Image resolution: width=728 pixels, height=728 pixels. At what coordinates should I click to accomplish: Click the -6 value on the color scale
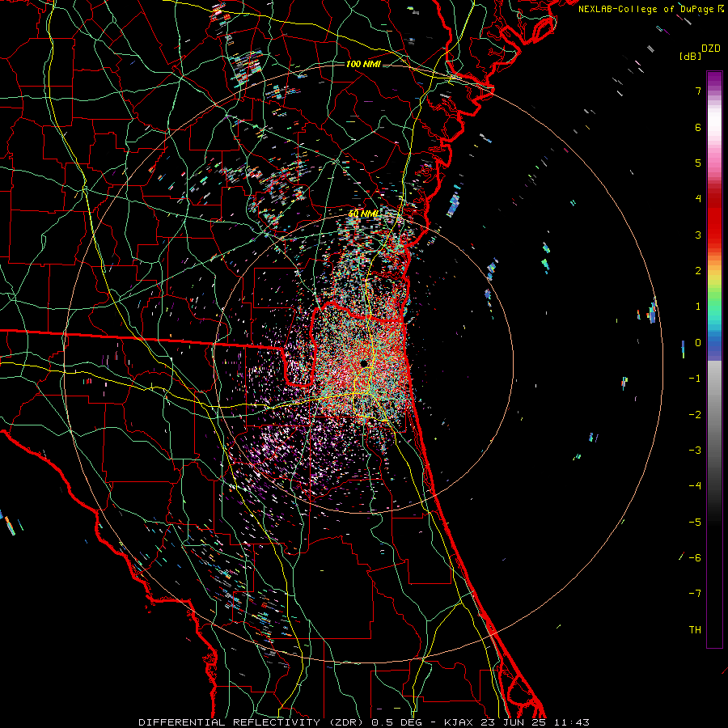(x=695, y=558)
